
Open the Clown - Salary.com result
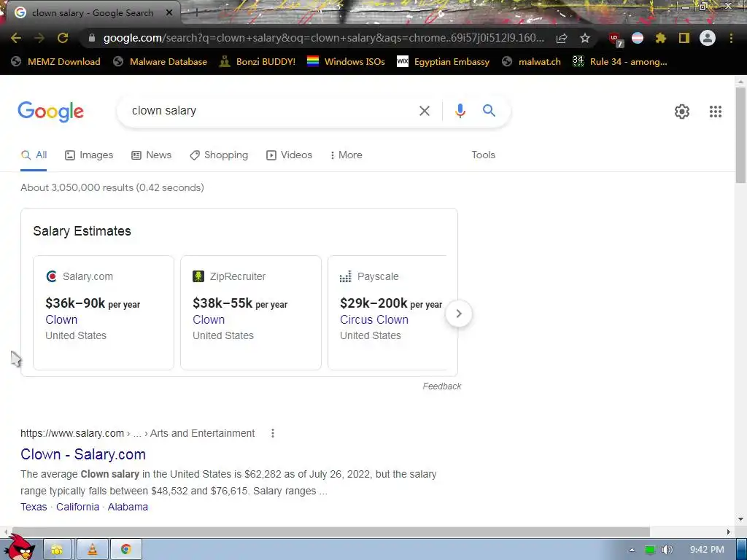point(83,454)
